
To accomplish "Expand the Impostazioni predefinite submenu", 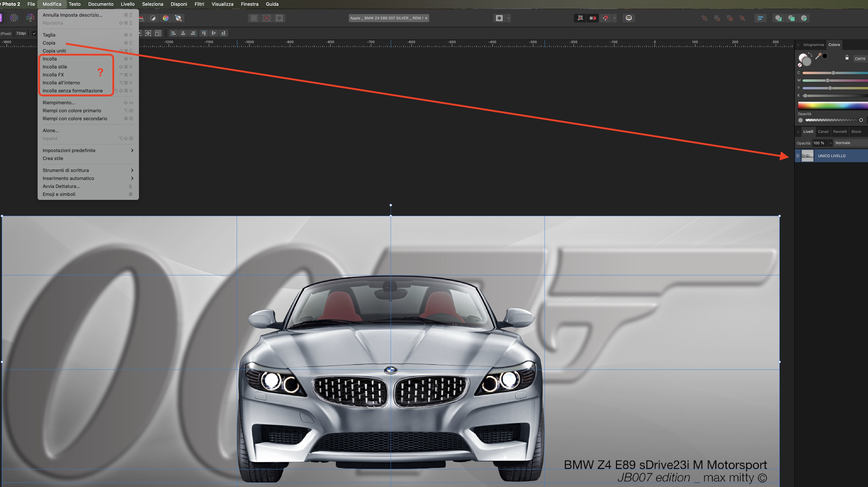I will click(x=88, y=150).
